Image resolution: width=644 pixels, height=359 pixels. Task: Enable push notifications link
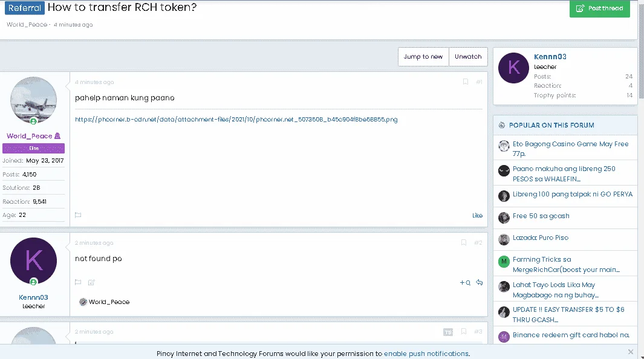point(426,354)
